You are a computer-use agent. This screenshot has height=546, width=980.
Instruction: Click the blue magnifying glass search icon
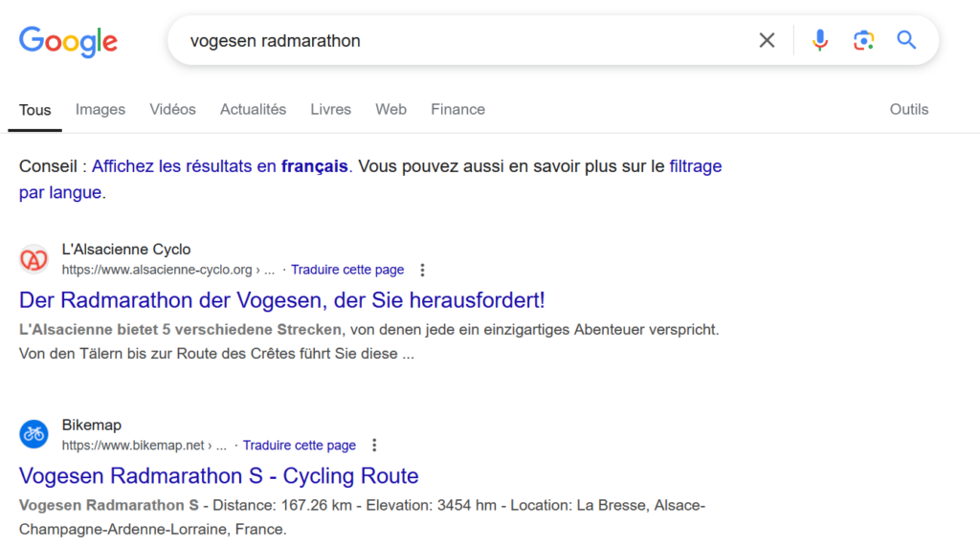pos(907,40)
